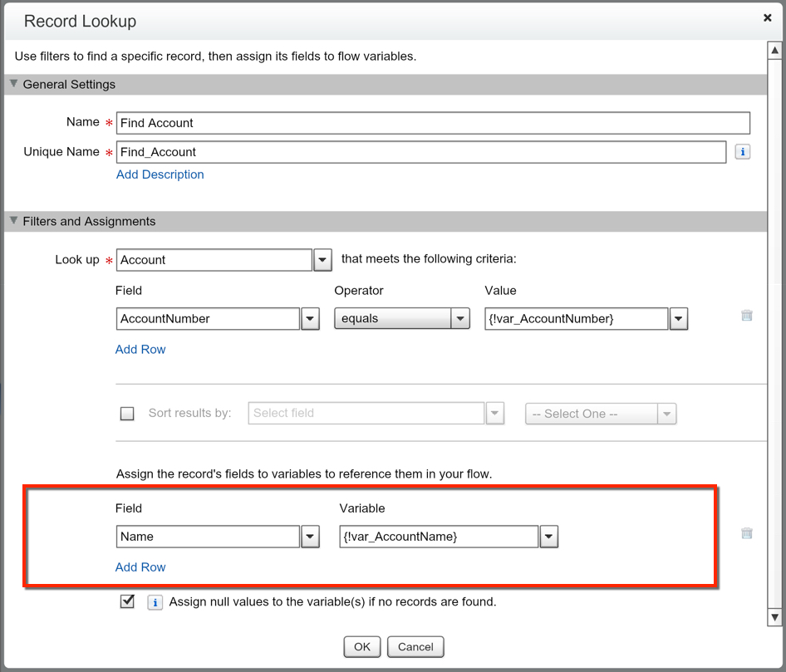The height and width of the screenshot is (672, 786).
Task: Delete the AccountNumber filter row
Action: [x=747, y=316]
